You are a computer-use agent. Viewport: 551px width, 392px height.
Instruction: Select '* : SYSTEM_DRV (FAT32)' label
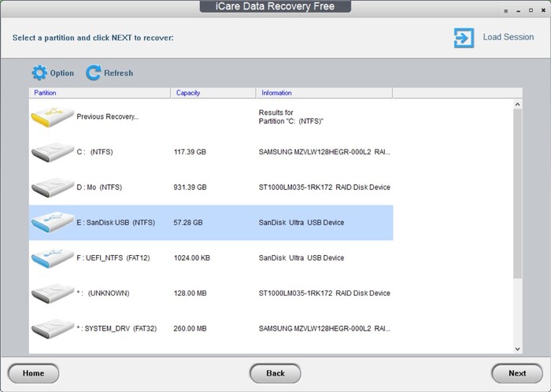pos(116,328)
